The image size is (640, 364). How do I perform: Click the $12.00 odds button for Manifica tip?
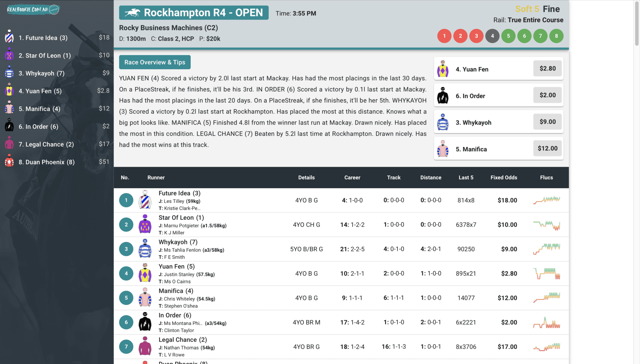[547, 148]
